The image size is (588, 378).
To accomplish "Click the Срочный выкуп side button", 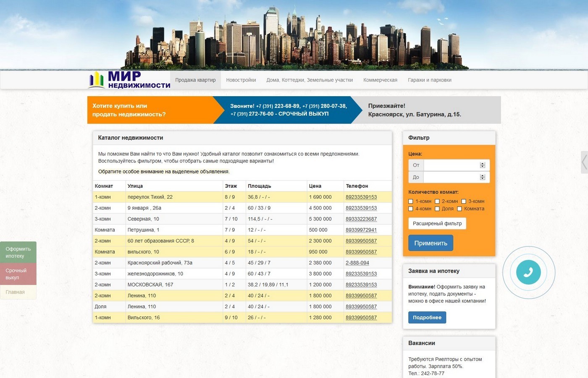I will [x=18, y=274].
